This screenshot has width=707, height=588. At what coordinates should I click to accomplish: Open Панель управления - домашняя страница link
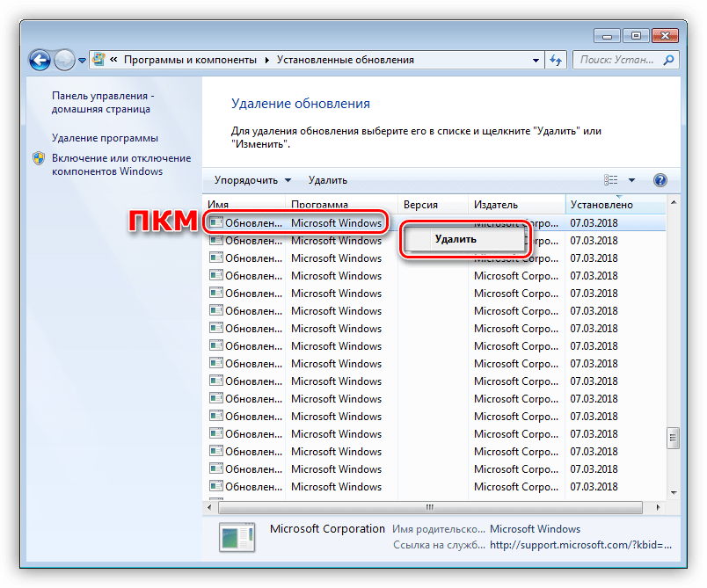tap(101, 102)
